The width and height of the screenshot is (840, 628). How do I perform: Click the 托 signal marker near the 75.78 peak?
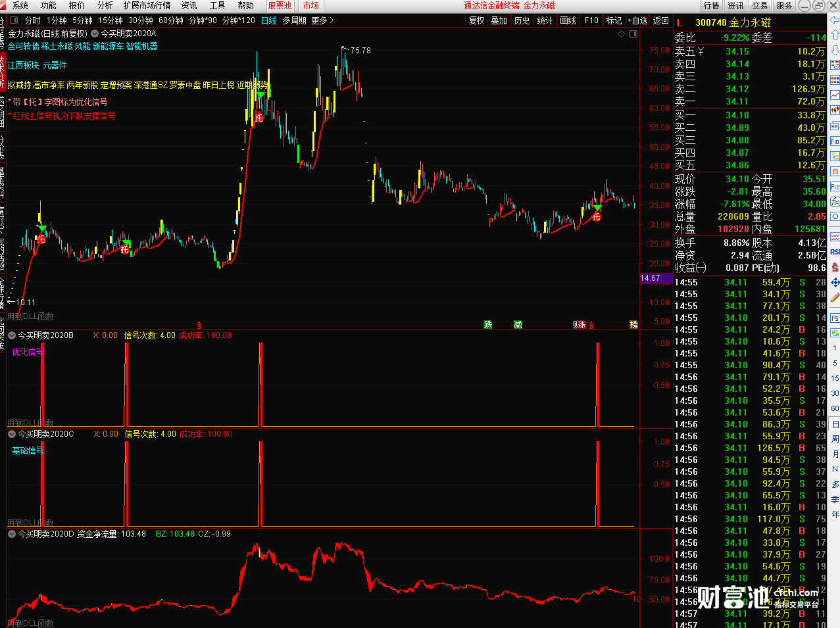260,118
